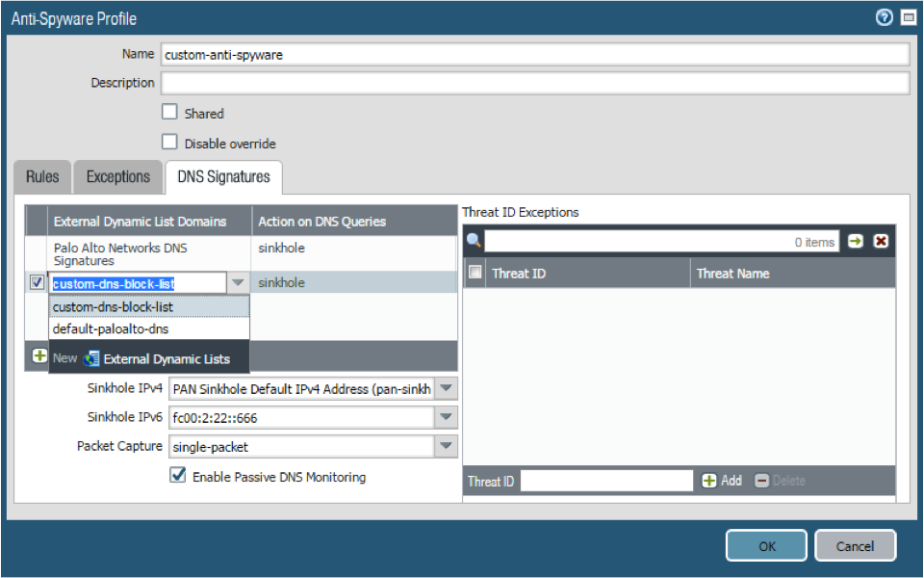Click the Cancel button
The image size is (924, 578).
pyautogui.click(x=855, y=546)
